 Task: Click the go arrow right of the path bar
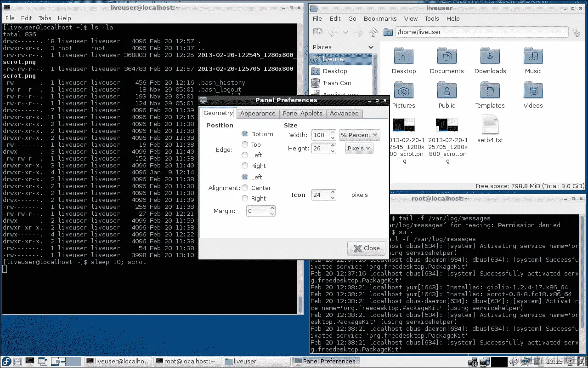(576, 32)
